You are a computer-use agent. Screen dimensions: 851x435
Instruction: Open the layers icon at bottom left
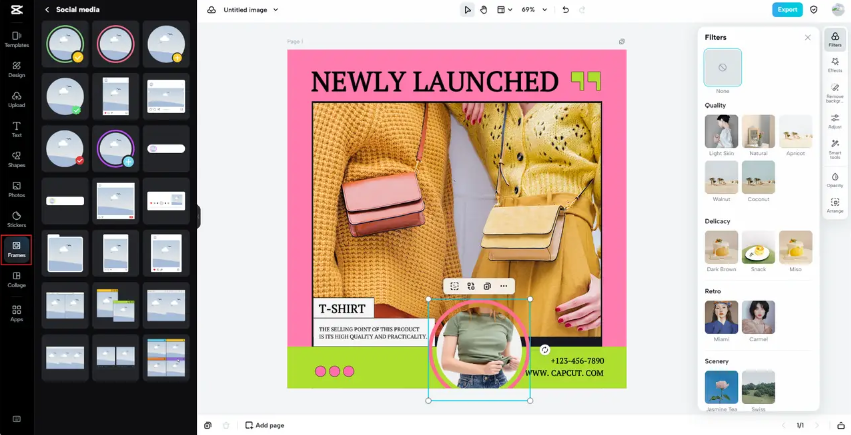[x=207, y=425]
